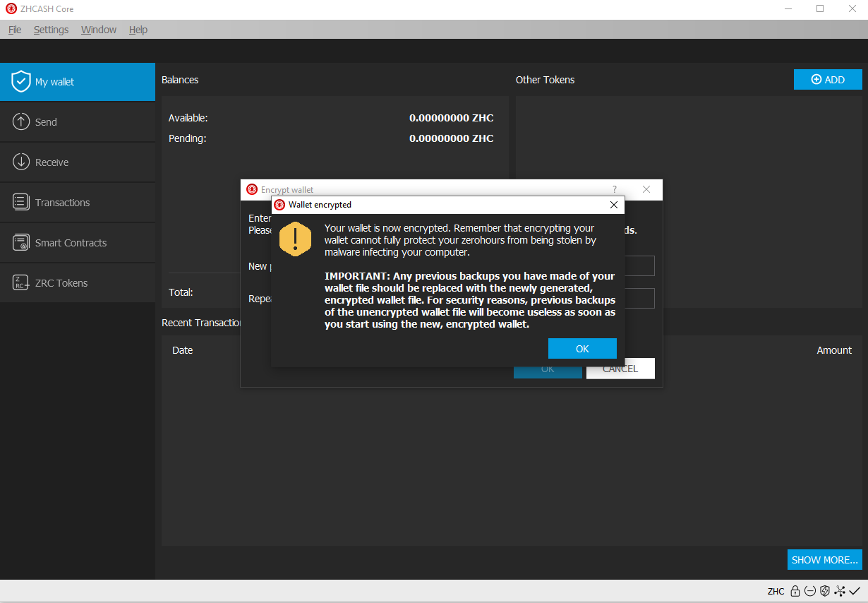Close the Encrypt wallet dialog
This screenshot has height=603, width=868.
click(x=646, y=189)
